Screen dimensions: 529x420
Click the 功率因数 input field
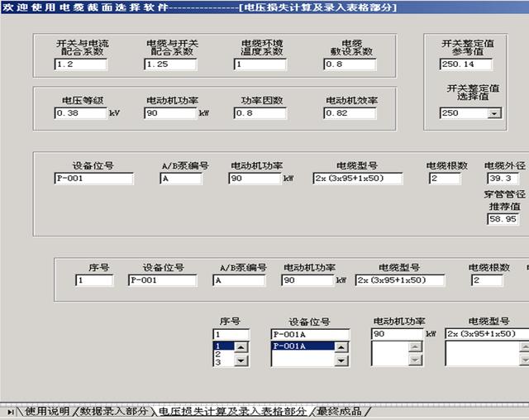[260, 113]
